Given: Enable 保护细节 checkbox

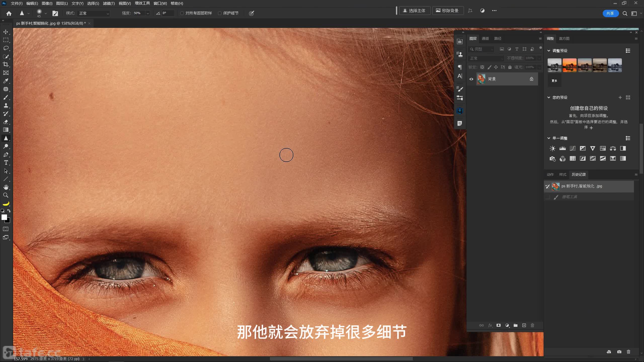Looking at the screenshot, I should click(x=220, y=13).
